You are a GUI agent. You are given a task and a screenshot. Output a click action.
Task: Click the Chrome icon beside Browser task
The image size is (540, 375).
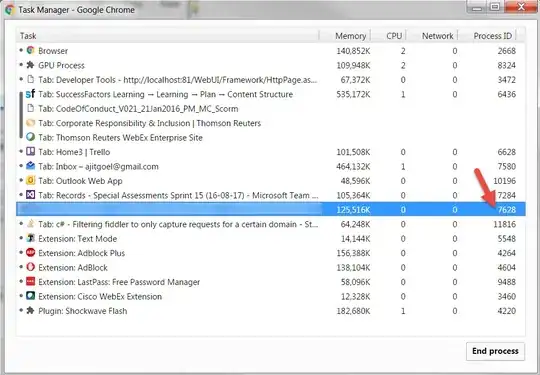coord(31,50)
